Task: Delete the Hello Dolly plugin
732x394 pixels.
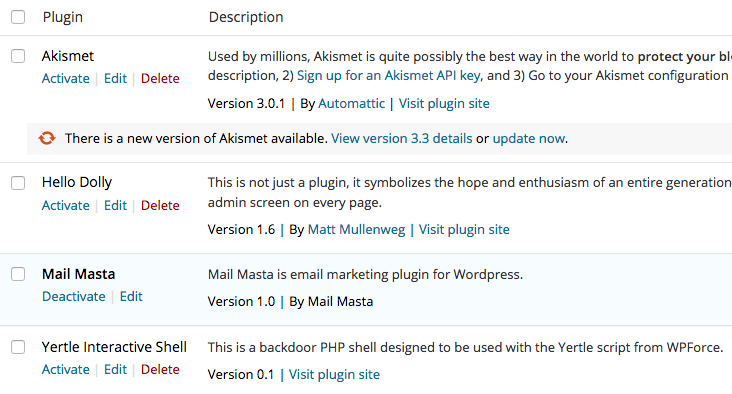Action: [x=160, y=205]
